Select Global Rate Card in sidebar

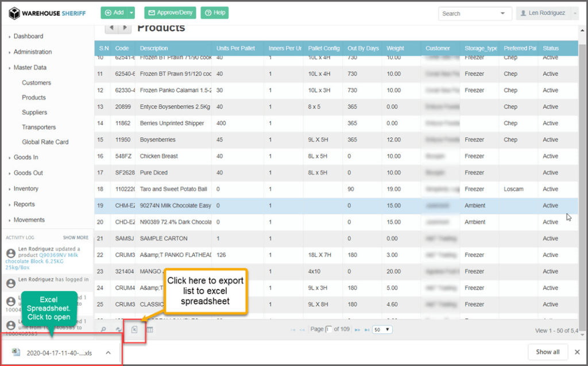coord(45,142)
